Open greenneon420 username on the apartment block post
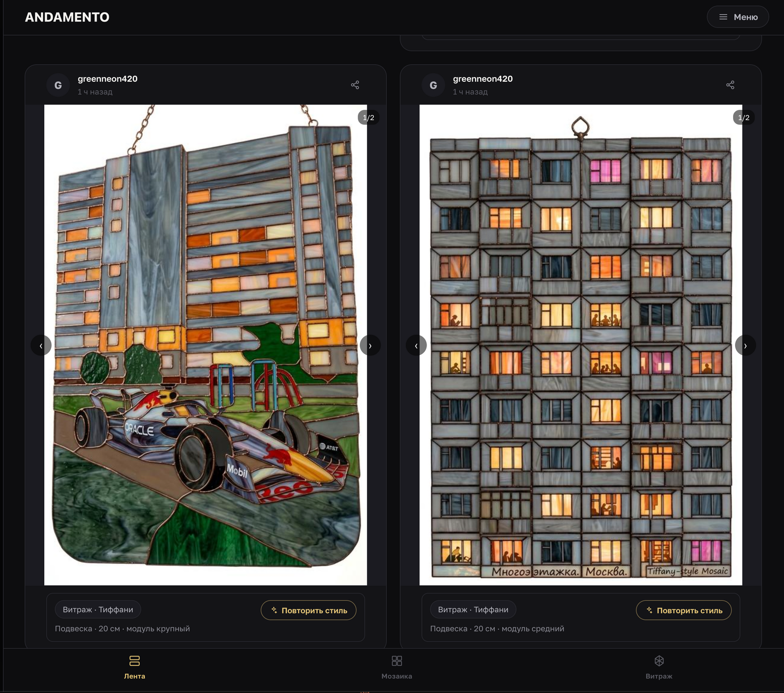 [x=483, y=79]
